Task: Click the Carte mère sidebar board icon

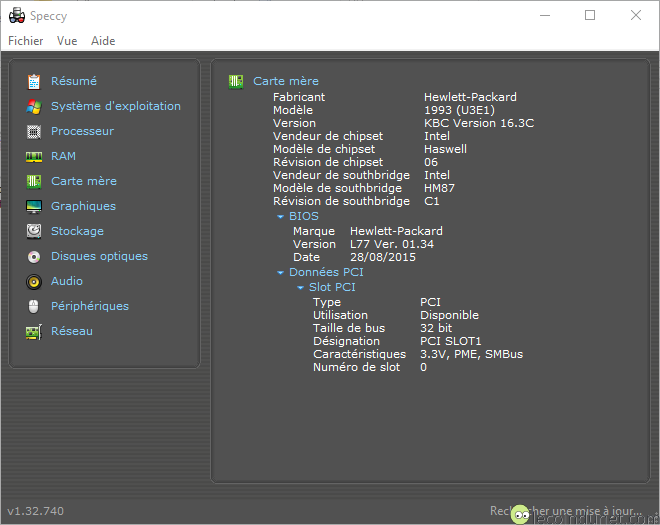Action: (x=34, y=181)
